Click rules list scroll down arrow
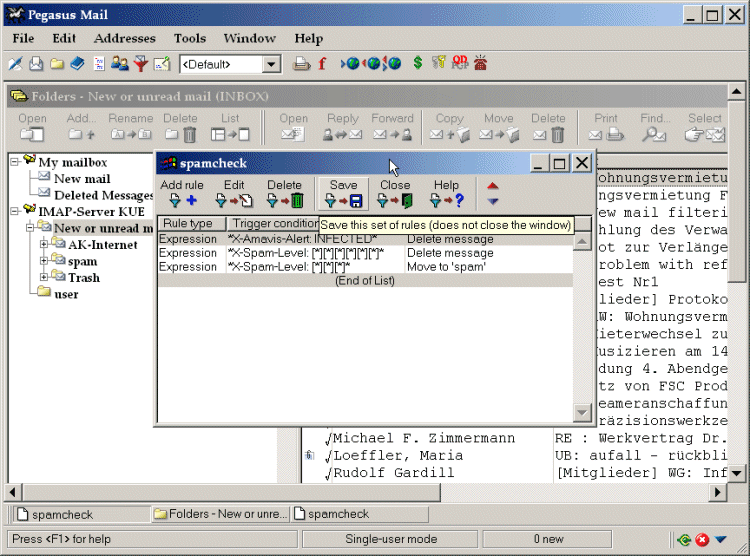Image resolution: width=750 pixels, height=556 pixels. [x=582, y=412]
